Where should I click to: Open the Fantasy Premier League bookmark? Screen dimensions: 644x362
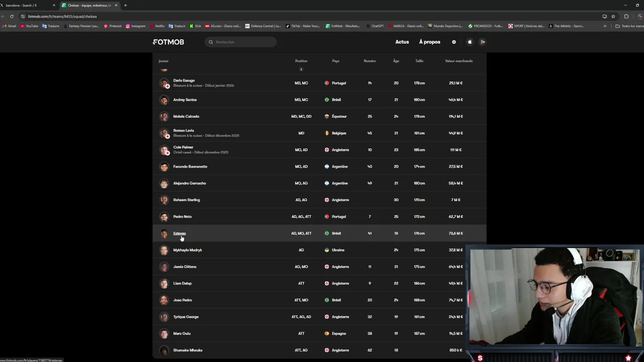(81, 26)
